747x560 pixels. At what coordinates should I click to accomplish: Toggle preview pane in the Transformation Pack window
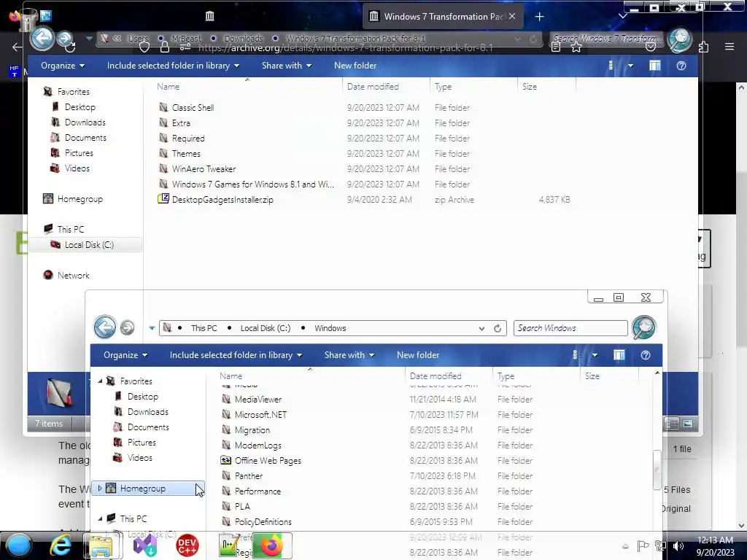(655, 66)
